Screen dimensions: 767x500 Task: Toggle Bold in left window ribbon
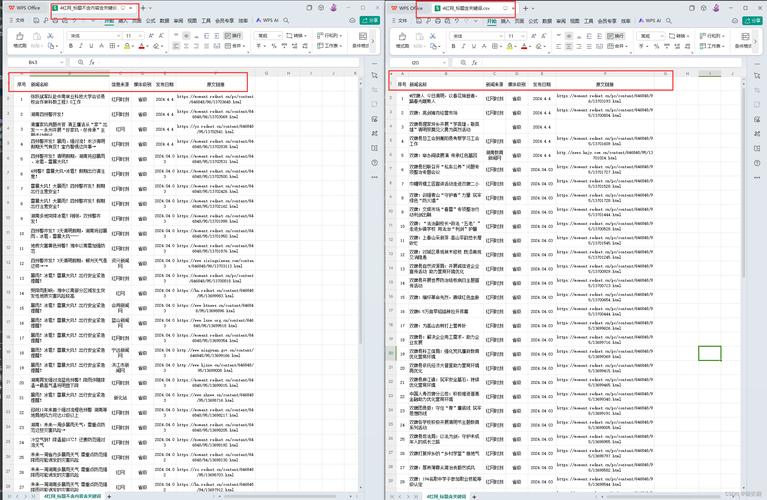tap(71, 46)
